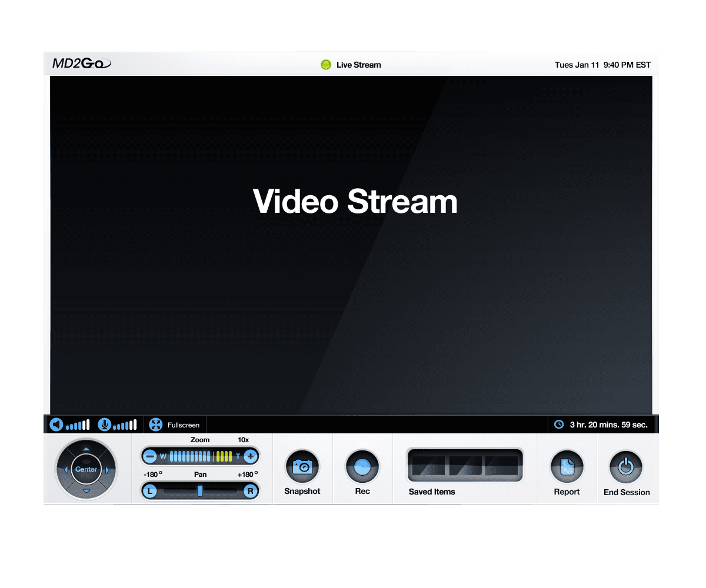Open the Report document icon
Screen dimensions: 706x588
click(567, 467)
